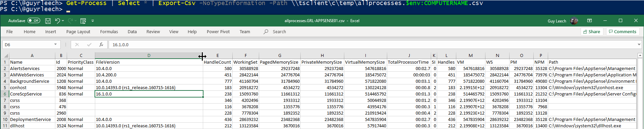The image size is (644, 129).
Task: Click the Search magnifier box
Action: [x=275, y=32]
